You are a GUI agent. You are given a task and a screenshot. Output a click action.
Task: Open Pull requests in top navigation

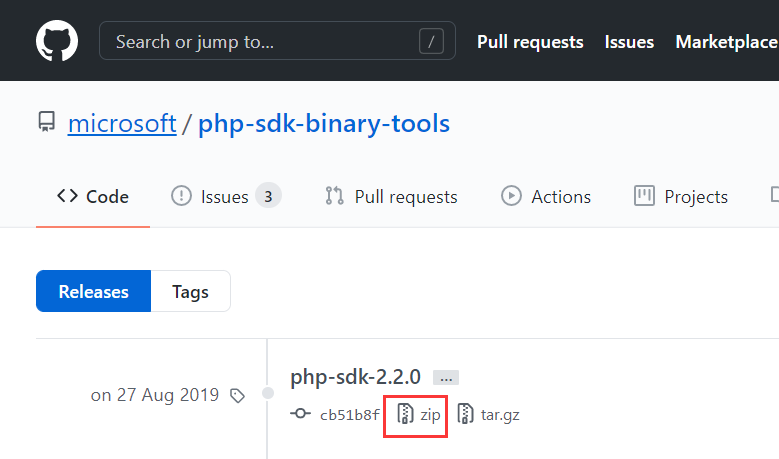pyautogui.click(x=530, y=42)
